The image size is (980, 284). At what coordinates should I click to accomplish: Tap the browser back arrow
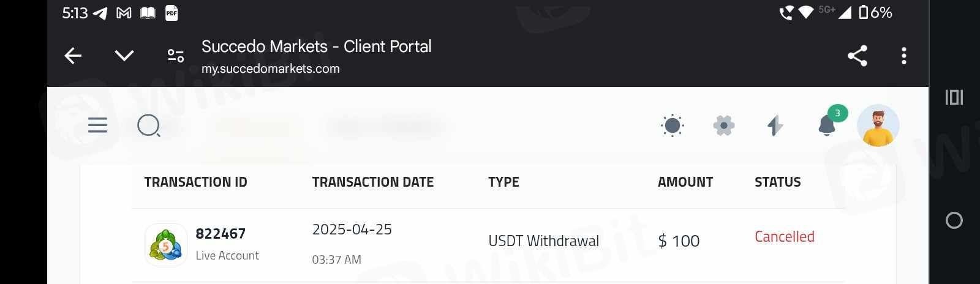tap(73, 56)
